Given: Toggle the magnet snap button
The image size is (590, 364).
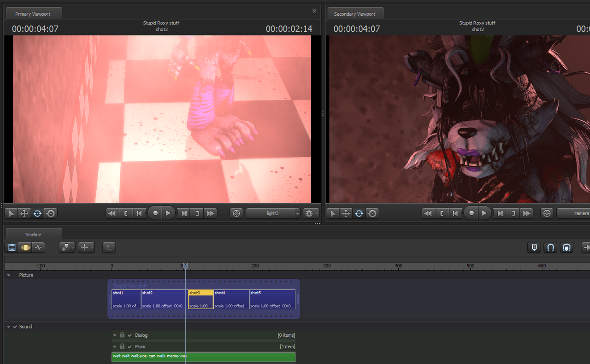Looking at the screenshot, I should tap(550, 247).
